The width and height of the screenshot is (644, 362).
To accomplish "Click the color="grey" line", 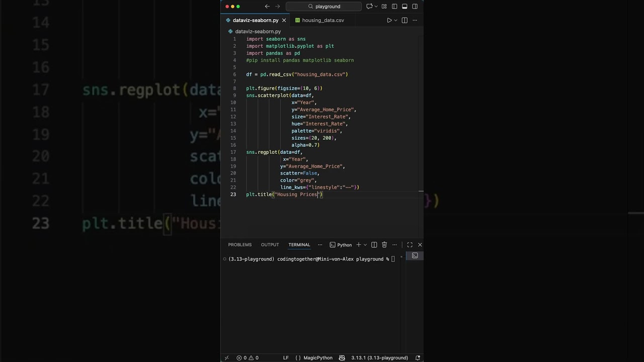I will (x=298, y=180).
